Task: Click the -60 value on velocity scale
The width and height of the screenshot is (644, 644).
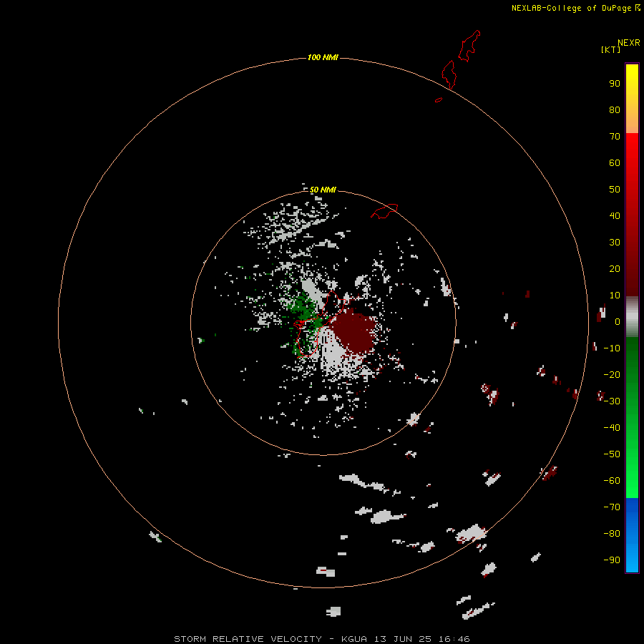Action: [612, 481]
